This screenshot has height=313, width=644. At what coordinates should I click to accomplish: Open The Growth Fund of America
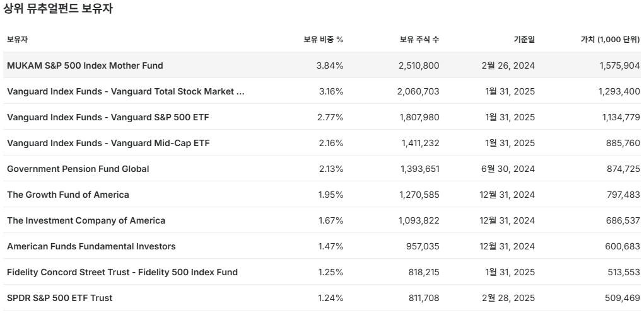click(68, 195)
